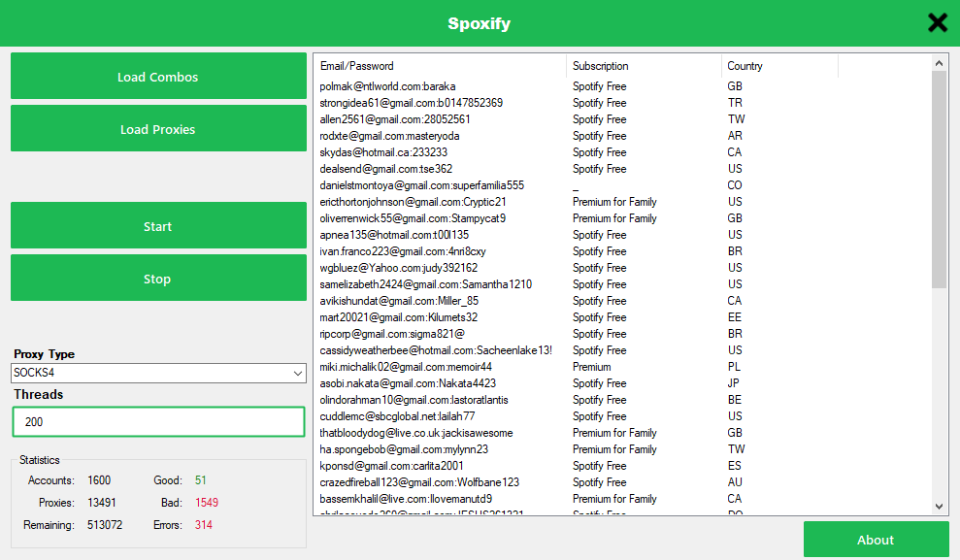Image resolution: width=960 pixels, height=560 pixels.
Task: Click the Statistics group label
Action: point(39,460)
